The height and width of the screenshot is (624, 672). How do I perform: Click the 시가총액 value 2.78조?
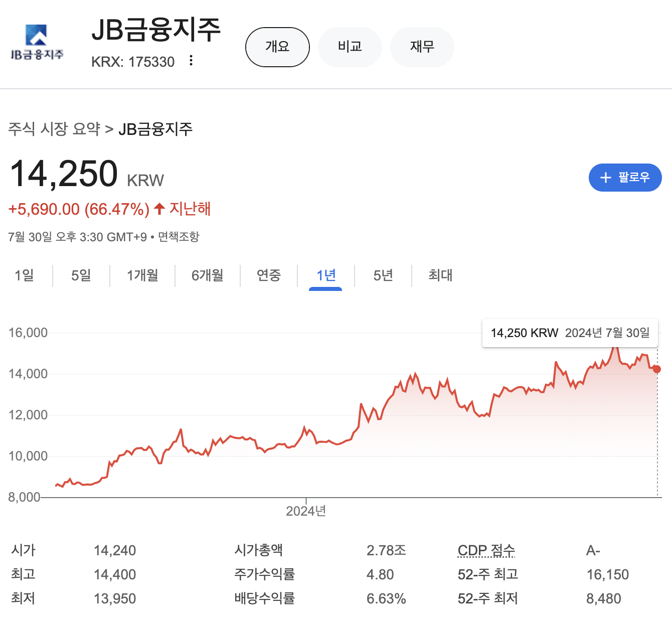point(386,551)
